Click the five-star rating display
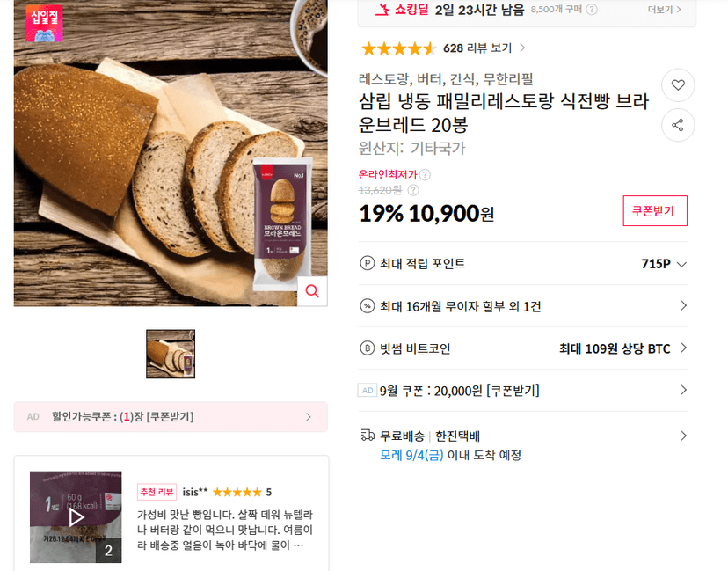The height and width of the screenshot is (571, 728). [x=399, y=48]
